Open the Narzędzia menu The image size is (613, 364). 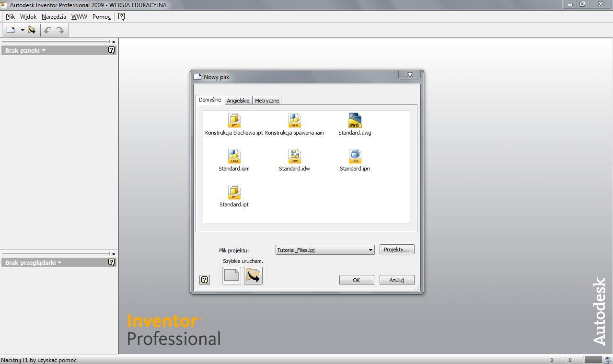(54, 16)
